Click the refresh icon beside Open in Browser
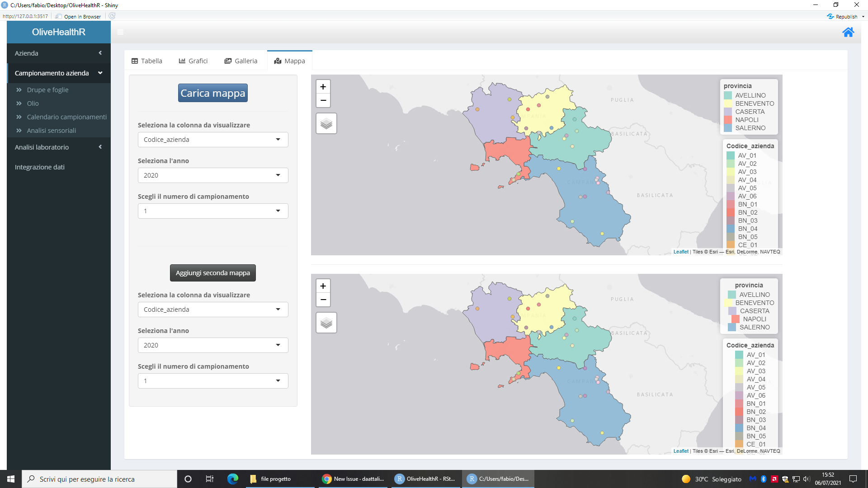The height and width of the screenshot is (488, 868). click(112, 16)
